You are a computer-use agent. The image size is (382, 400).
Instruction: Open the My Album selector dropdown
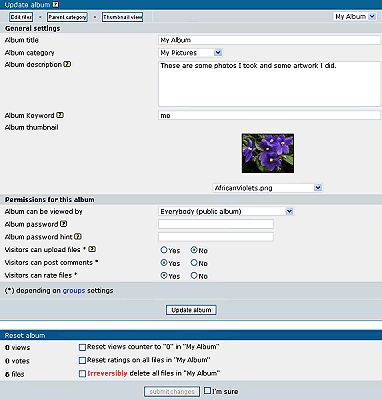click(x=355, y=16)
